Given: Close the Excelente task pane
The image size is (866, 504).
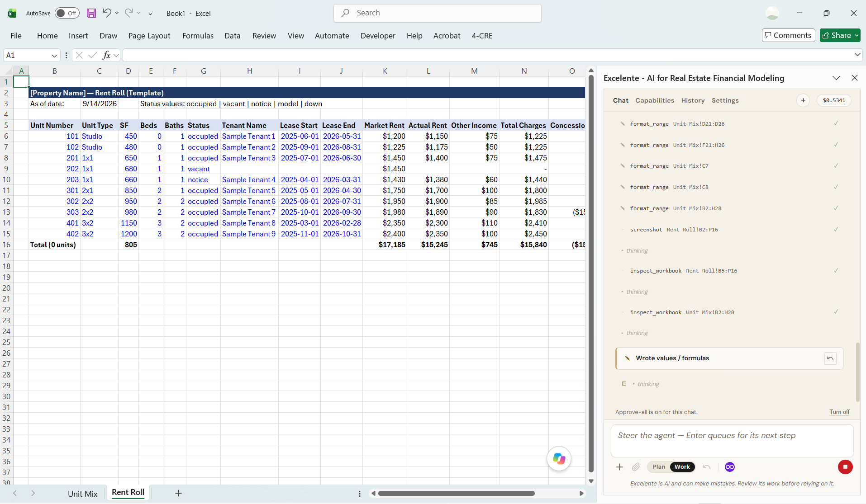Looking at the screenshot, I should pyautogui.click(x=854, y=78).
